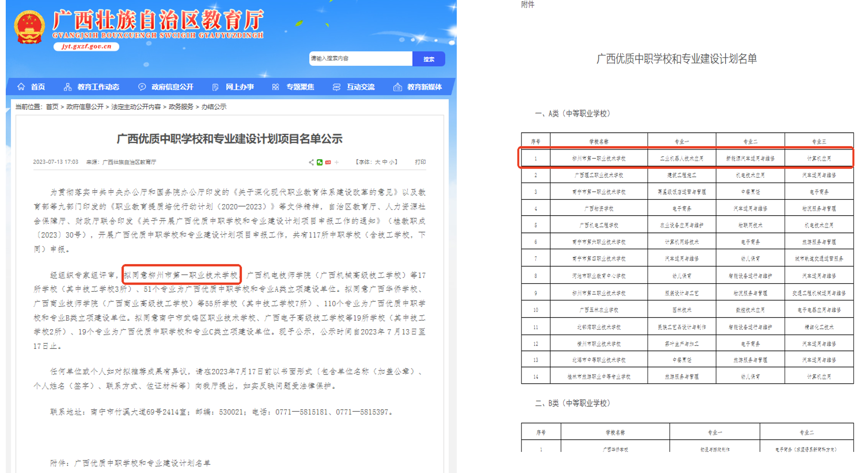Image resolution: width=868 pixels, height=473 pixels.
Task: Click the document icon beside 网上办事
Action: (x=216, y=87)
